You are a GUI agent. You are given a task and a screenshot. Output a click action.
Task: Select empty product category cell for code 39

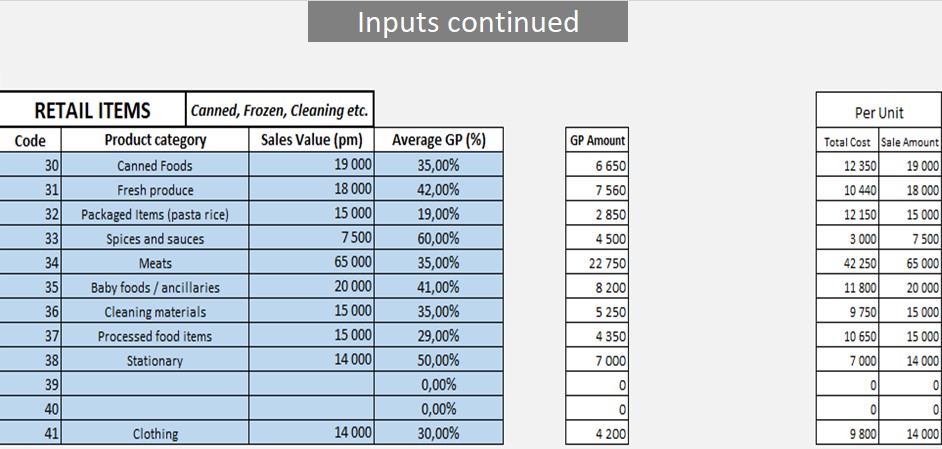155,384
